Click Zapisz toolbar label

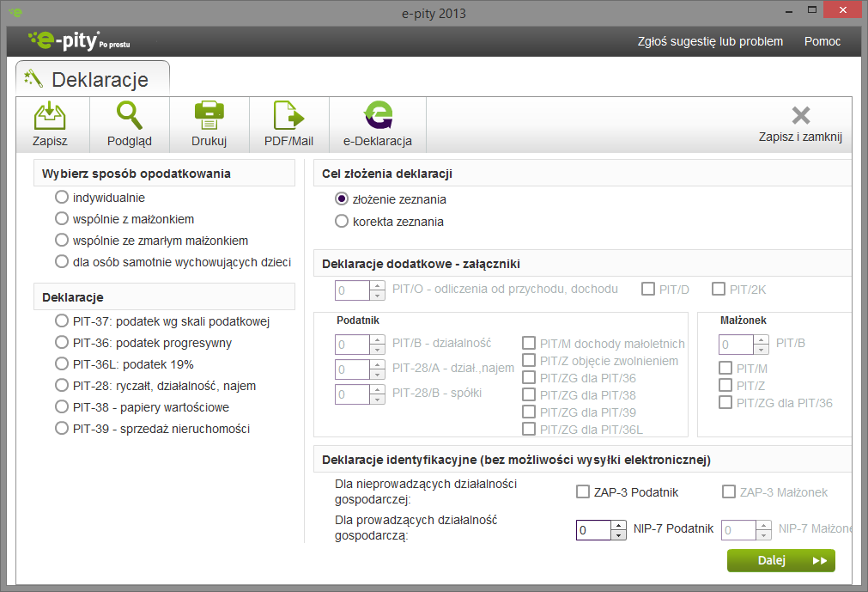[x=50, y=141]
